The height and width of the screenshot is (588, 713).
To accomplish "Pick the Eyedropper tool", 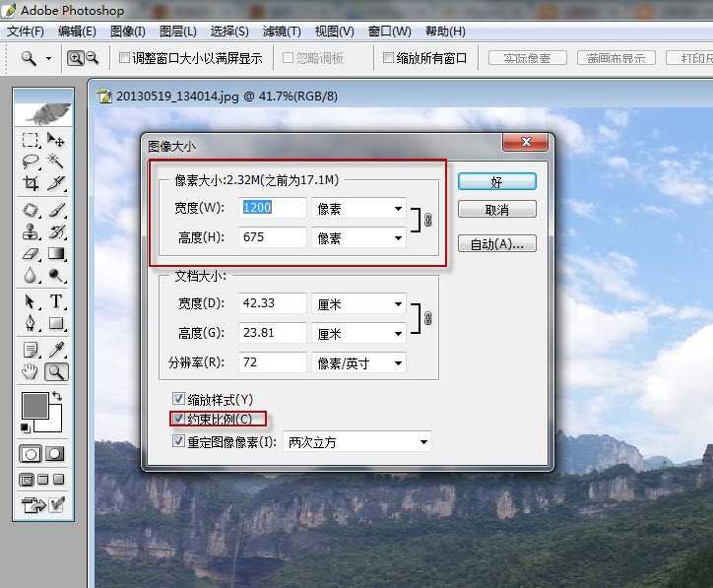I will (x=56, y=350).
